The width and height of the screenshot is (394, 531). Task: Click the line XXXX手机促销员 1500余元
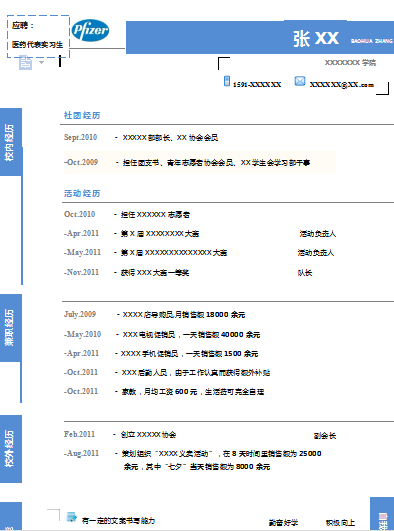click(189, 354)
